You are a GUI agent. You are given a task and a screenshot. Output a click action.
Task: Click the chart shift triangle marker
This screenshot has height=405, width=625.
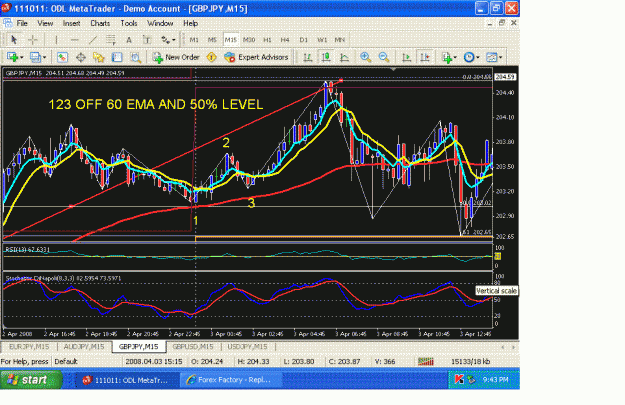[393, 69]
